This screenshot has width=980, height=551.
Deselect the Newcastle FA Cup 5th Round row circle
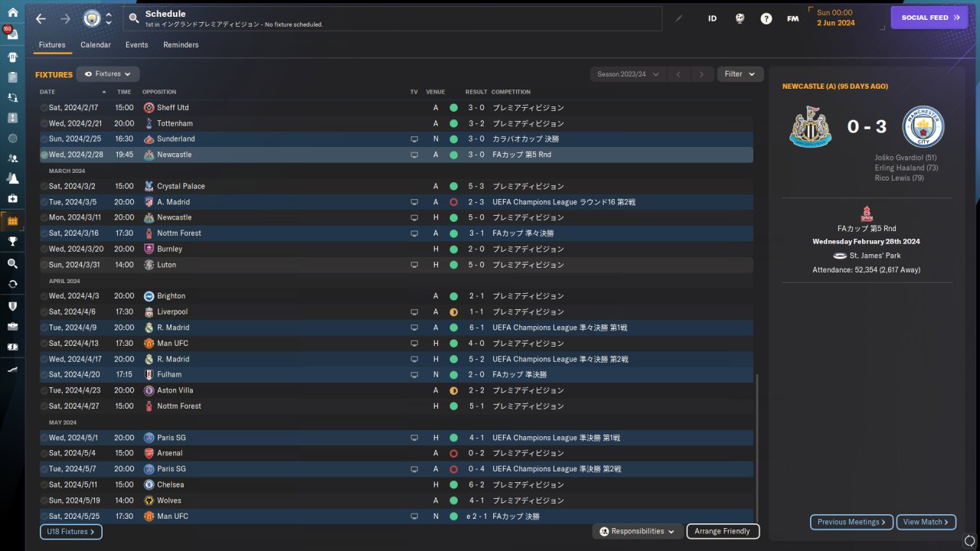click(x=44, y=155)
